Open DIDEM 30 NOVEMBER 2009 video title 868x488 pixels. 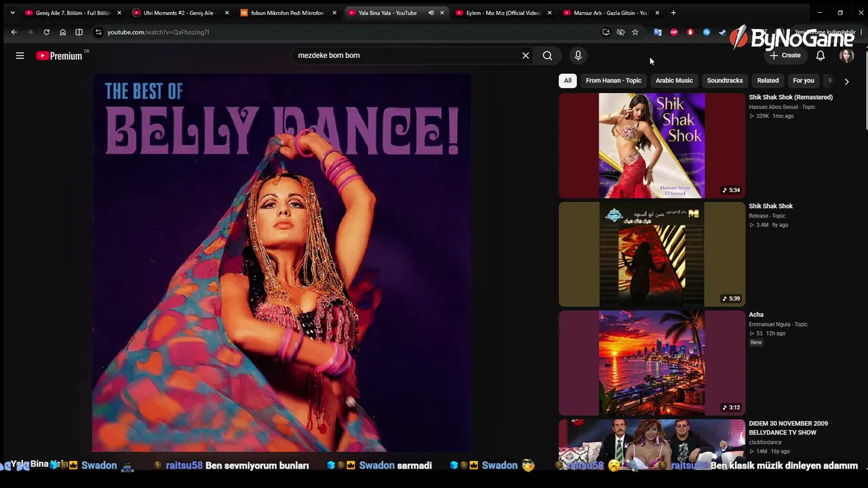[x=787, y=428]
